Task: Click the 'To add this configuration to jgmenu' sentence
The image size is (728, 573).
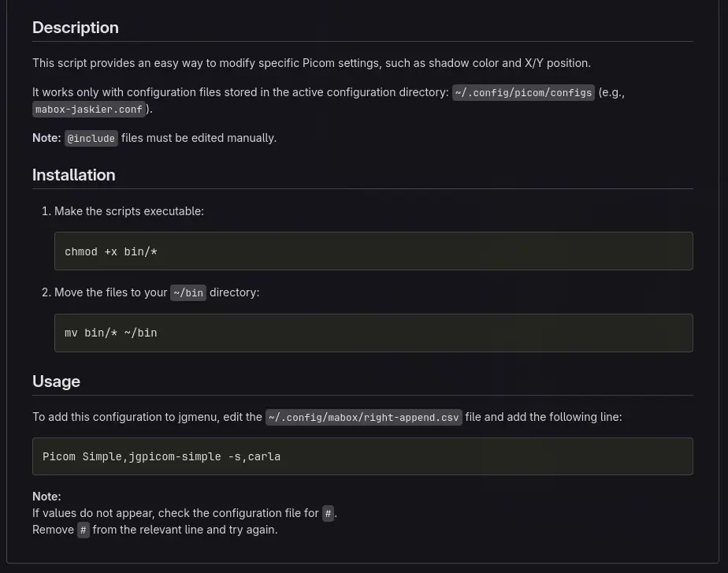Action: pyautogui.click(x=147, y=417)
